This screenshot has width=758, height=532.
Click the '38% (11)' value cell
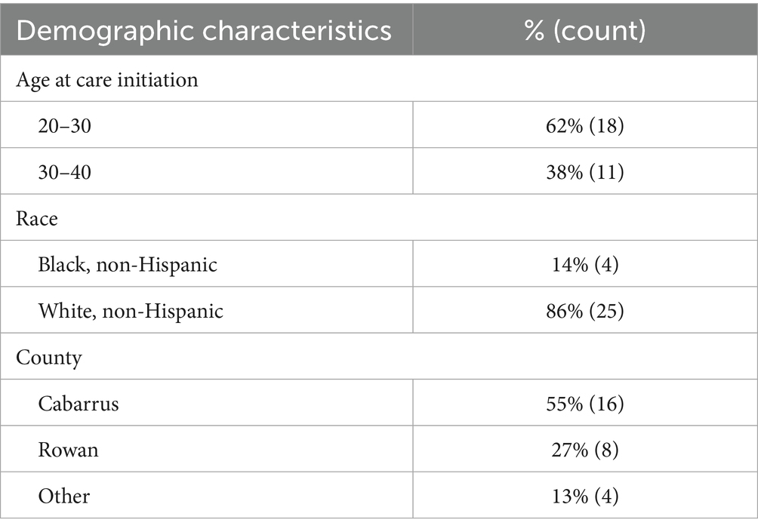point(585,171)
